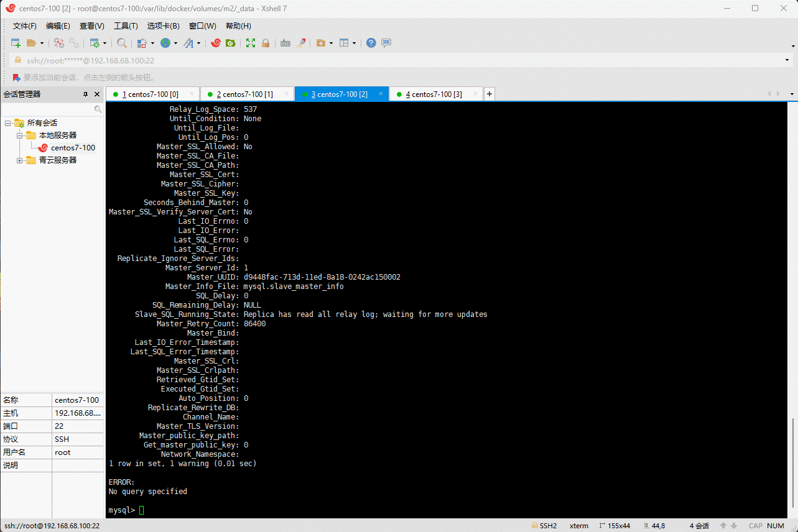Click the keyboard key-mapping toolbar icon
The height and width of the screenshot is (532, 798).
pos(285,43)
